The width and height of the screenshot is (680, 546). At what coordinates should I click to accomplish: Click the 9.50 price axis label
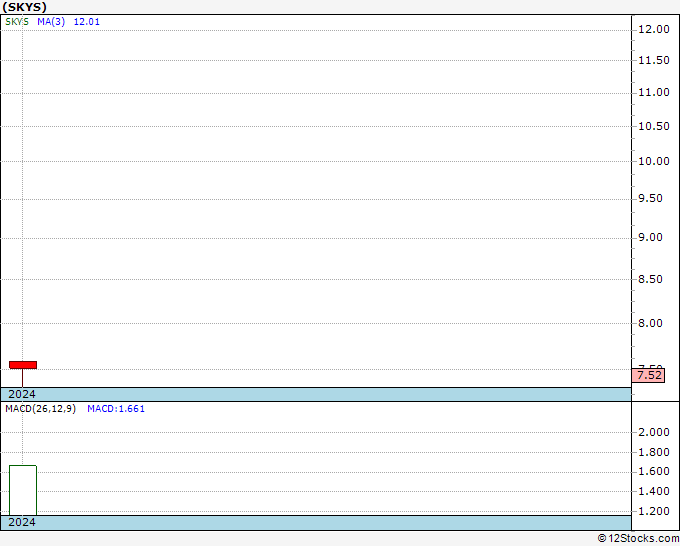(650, 199)
